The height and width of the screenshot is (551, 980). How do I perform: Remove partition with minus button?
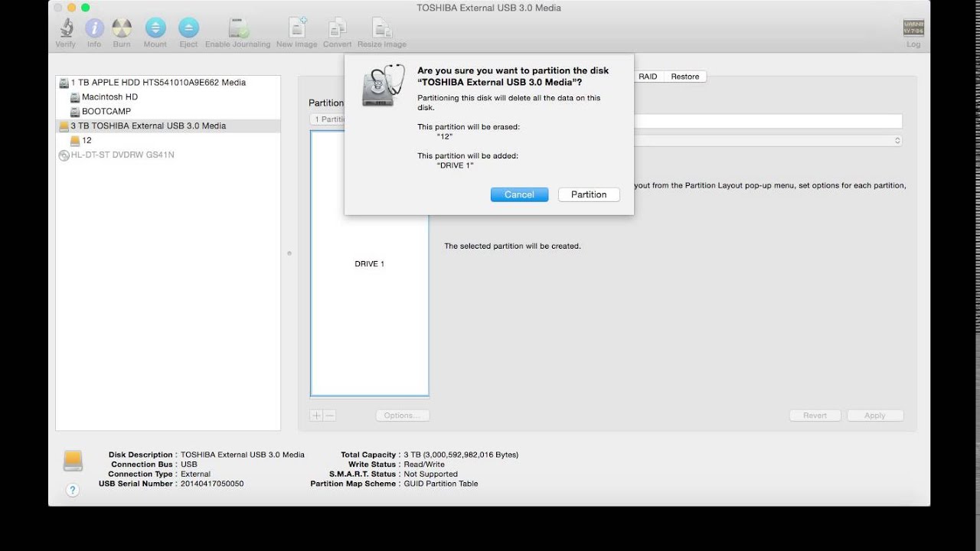click(x=329, y=416)
